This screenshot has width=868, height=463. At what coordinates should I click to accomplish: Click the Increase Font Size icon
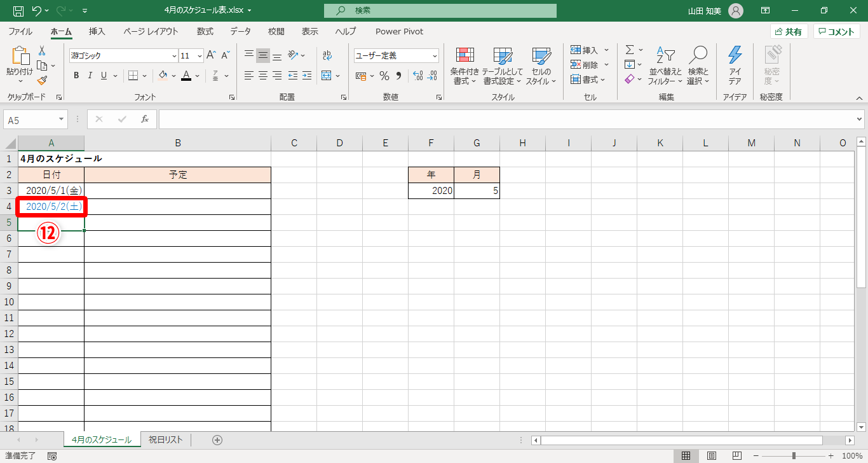pos(212,55)
